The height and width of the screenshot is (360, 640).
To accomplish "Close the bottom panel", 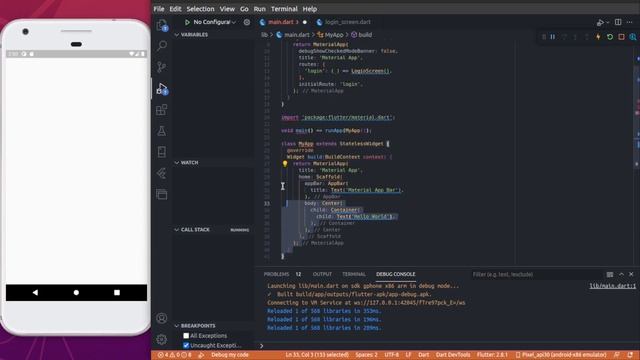I will click(631, 274).
